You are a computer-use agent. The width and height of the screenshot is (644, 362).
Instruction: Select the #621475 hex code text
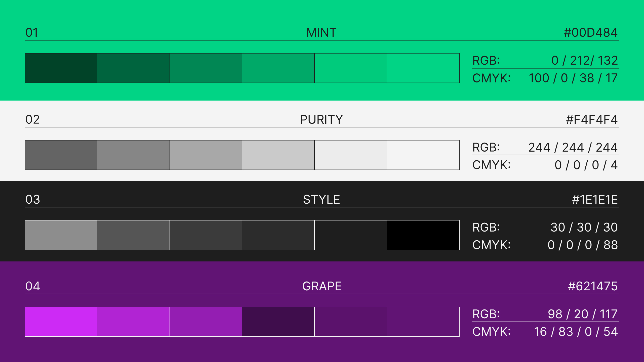point(593,286)
